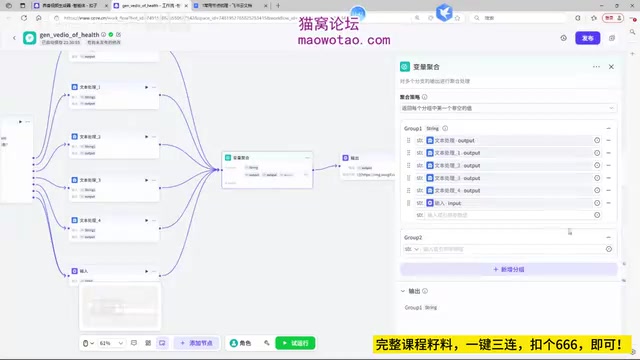The image size is (640, 360).
Task: Click the comment icon in bottom toolbar
Action: 134,343
